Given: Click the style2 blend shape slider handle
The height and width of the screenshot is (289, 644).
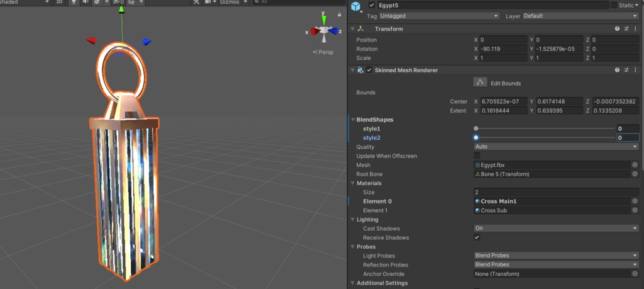Looking at the screenshot, I should 476,138.
